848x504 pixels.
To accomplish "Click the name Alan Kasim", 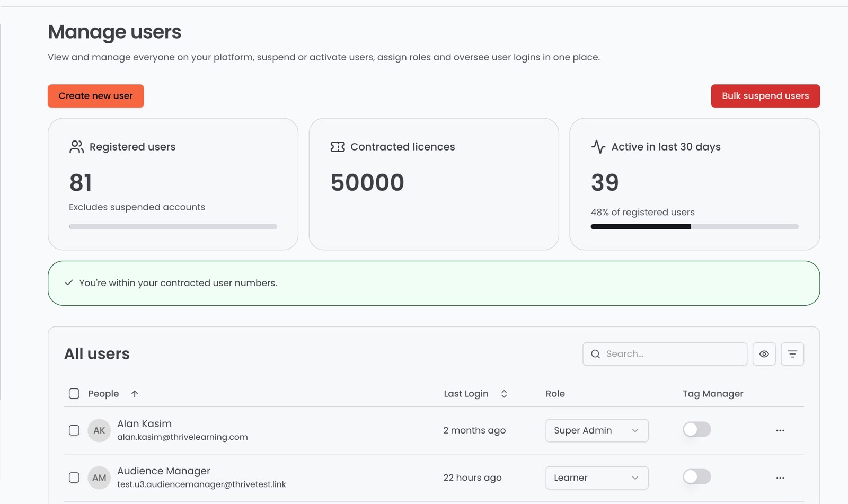I will coord(144,423).
